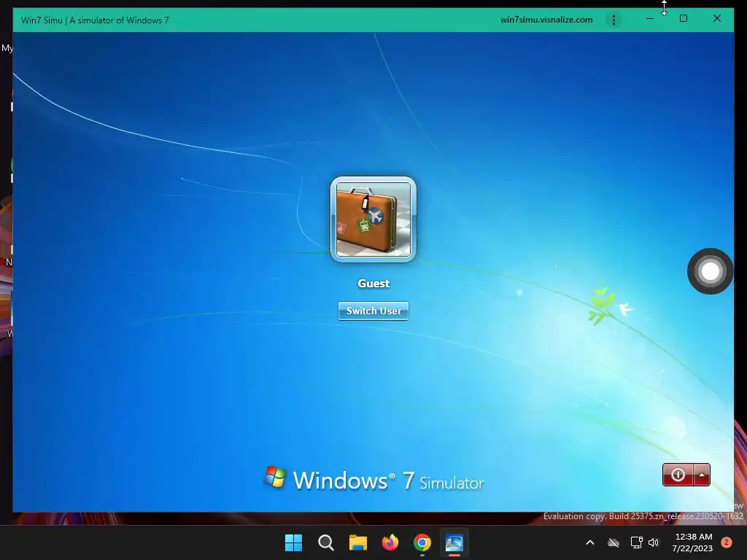Maximize the Win7 Simu window

(x=683, y=18)
